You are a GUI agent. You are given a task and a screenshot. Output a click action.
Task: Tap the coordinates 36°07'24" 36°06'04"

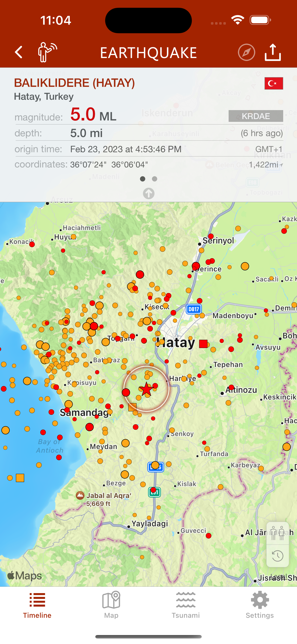(x=109, y=165)
